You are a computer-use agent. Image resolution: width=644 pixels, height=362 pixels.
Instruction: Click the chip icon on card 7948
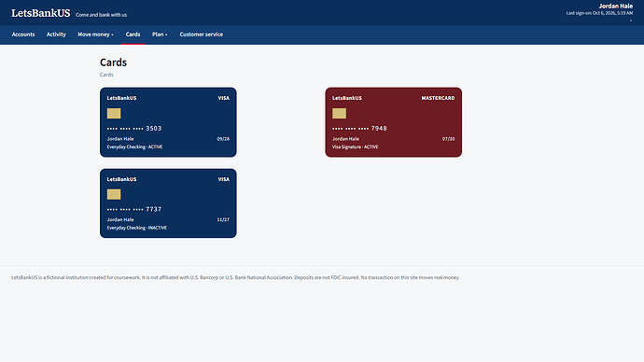[x=339, y=113]
